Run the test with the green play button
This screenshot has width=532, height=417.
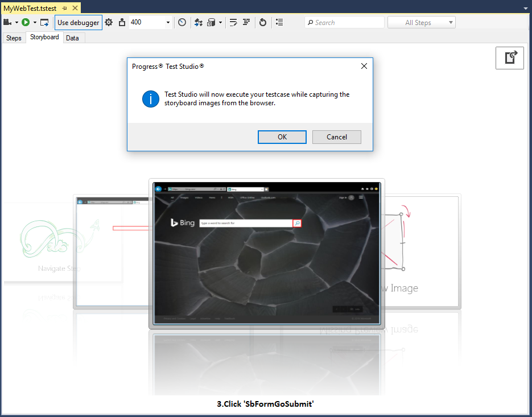[26, 22]
